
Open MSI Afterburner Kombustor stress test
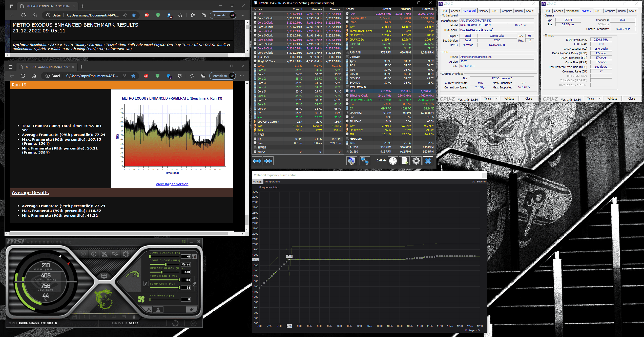point(83,254)
